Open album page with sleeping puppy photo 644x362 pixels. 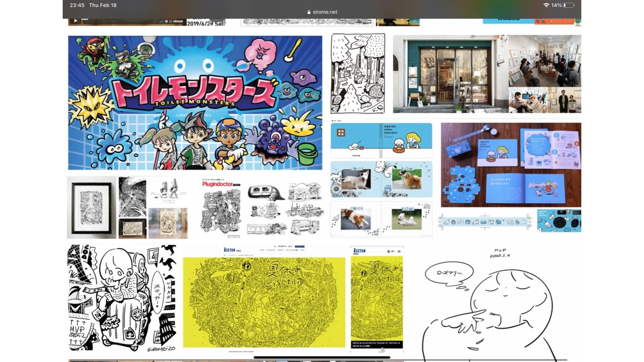point(381,219)
